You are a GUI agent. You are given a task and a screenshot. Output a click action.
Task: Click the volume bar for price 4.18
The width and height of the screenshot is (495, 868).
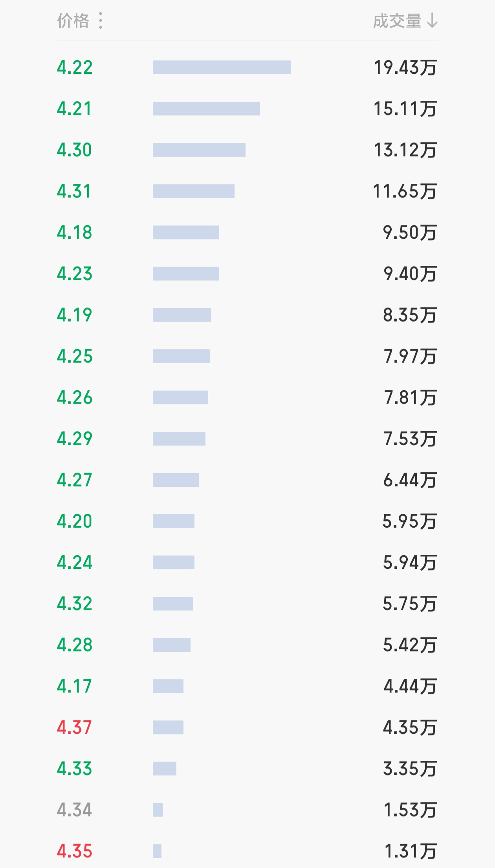pos(186,232)
